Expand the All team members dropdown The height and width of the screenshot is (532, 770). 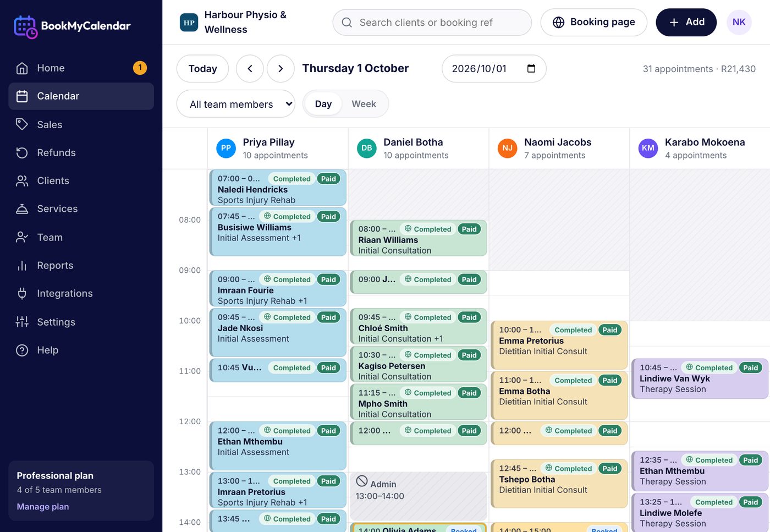click(236, 104)
